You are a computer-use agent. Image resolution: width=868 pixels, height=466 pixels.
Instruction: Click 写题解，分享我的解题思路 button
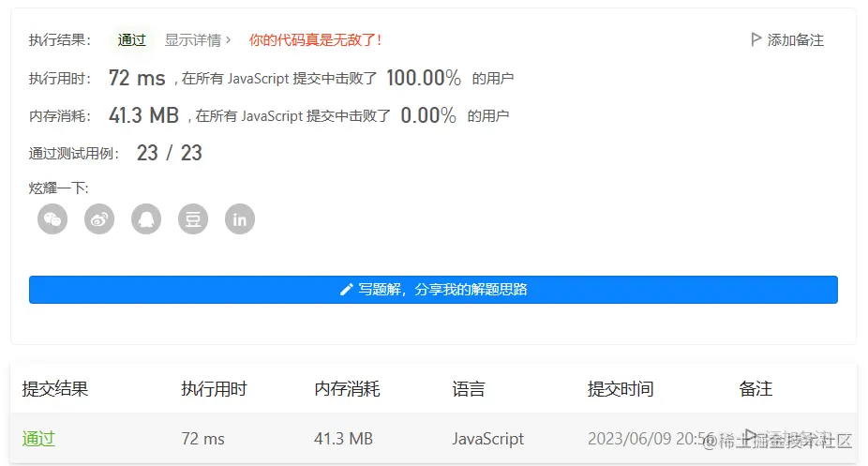[433, 290]
